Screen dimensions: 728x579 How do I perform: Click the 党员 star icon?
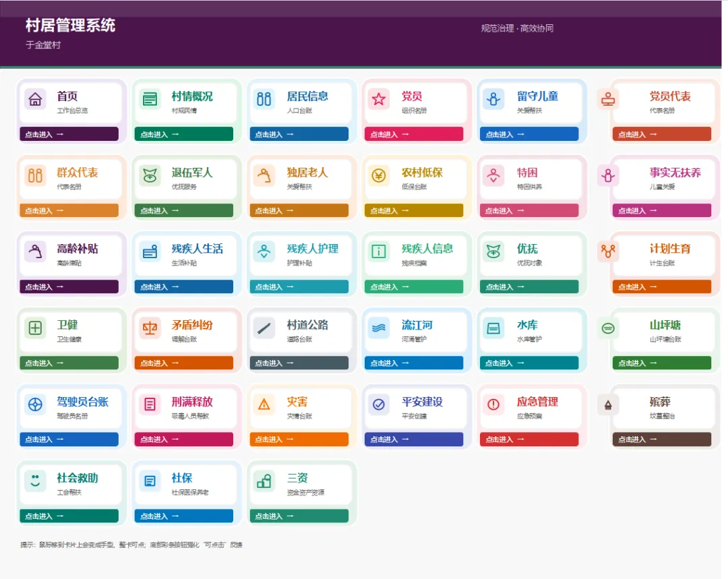[x=379, y=99]
